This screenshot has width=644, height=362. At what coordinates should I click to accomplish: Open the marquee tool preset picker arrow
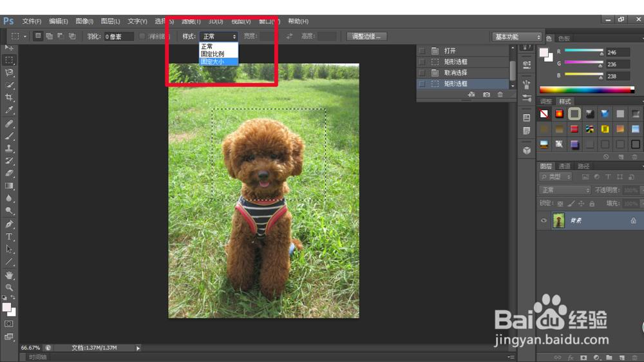click(25, 37)
